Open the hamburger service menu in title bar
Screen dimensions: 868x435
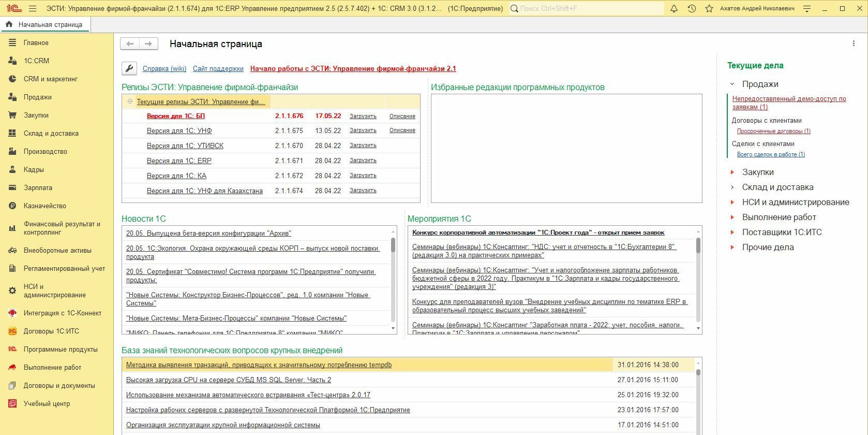click(x=33, y=8)
